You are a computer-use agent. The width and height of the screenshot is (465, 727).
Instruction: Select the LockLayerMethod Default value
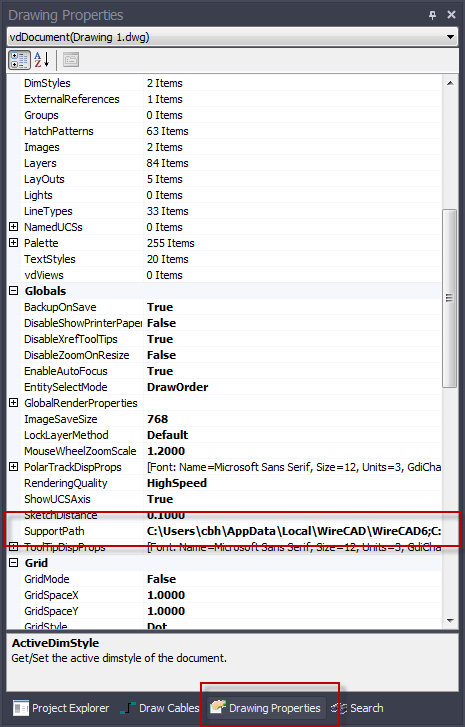(293, 435)
